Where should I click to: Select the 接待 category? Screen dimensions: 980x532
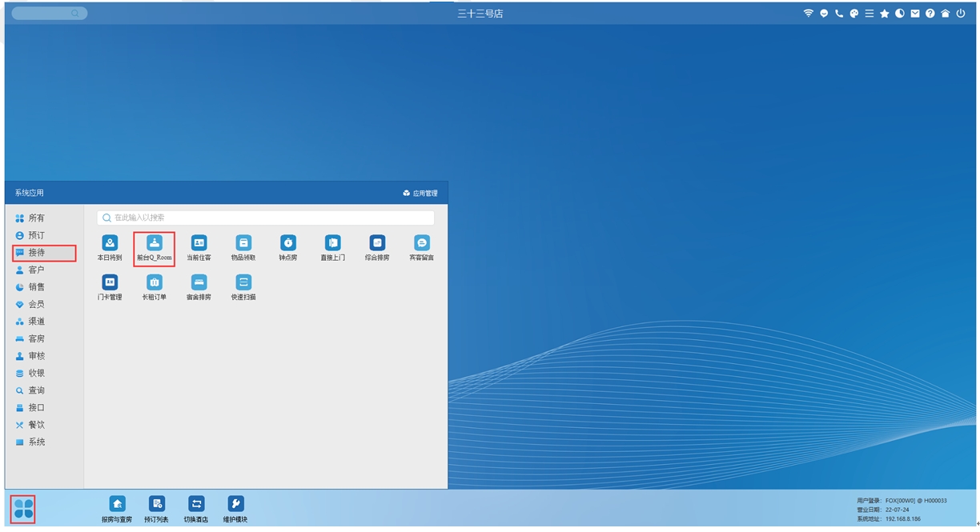[44, 253]
